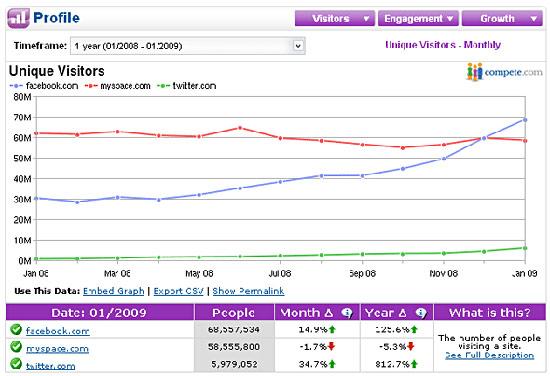Screen dimensions: 550x376
Task: Toggle the green checkmark for myspace.com
Action: [x=16, y=347]
